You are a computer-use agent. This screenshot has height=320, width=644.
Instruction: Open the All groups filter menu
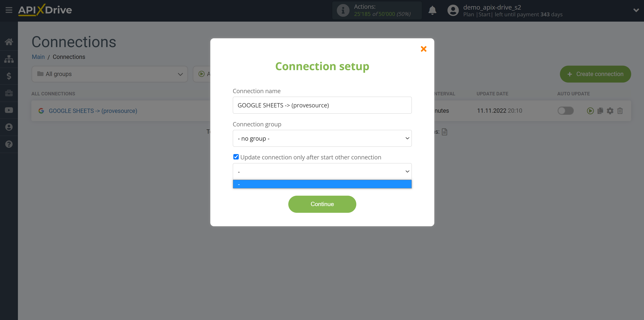point(108,74)
